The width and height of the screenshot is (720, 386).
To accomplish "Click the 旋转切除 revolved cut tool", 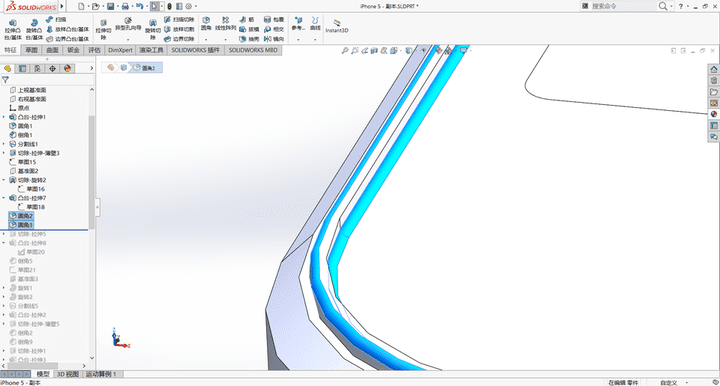I will [152, 30].
